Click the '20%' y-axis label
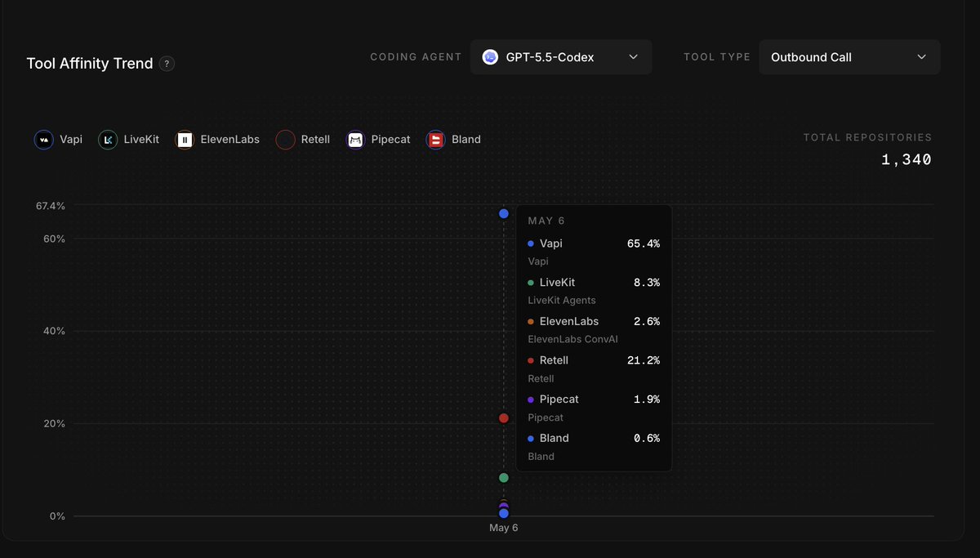980x558 pixels. (x=55, y=423)
